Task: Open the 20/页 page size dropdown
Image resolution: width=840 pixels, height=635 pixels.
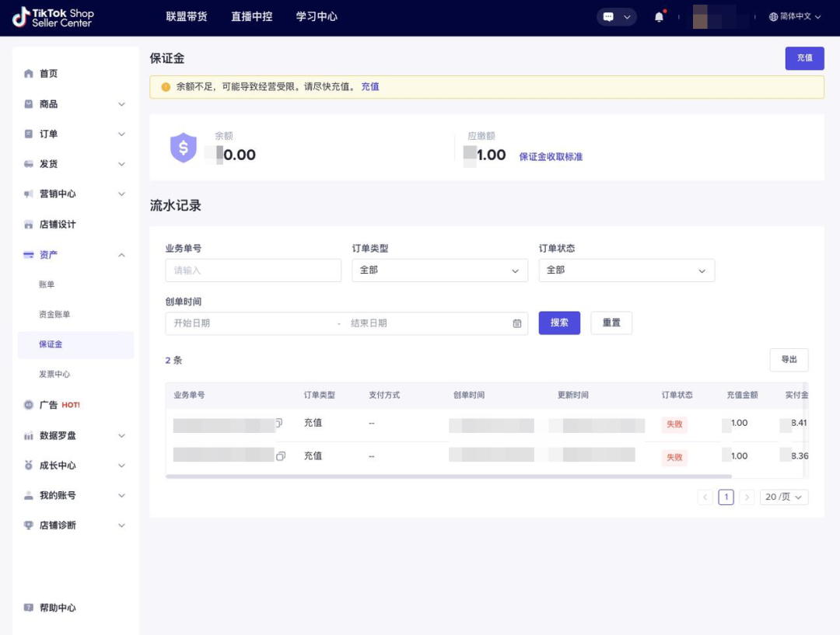Action: pyautogui.click(x=784, y=497)
